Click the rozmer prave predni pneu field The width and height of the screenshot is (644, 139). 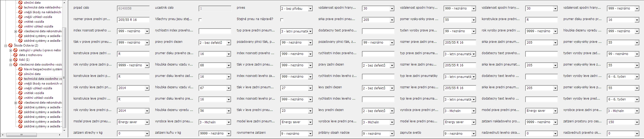[x=133, y=20]
